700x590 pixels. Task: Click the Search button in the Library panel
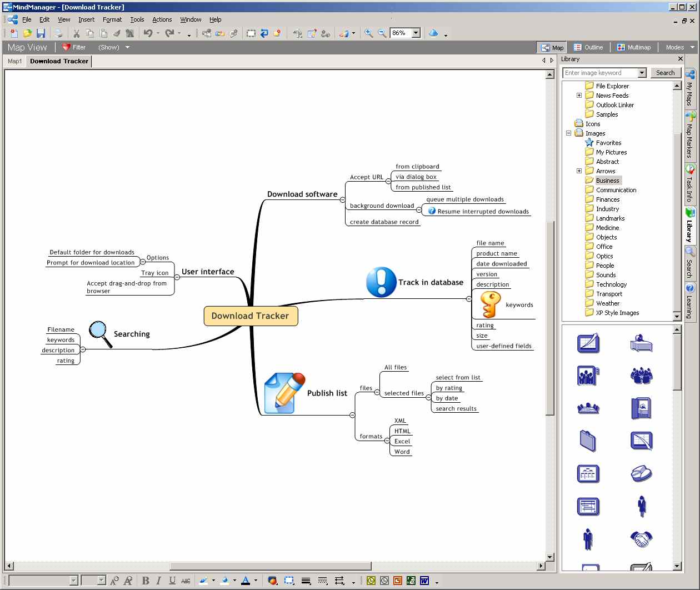point(665,72)
